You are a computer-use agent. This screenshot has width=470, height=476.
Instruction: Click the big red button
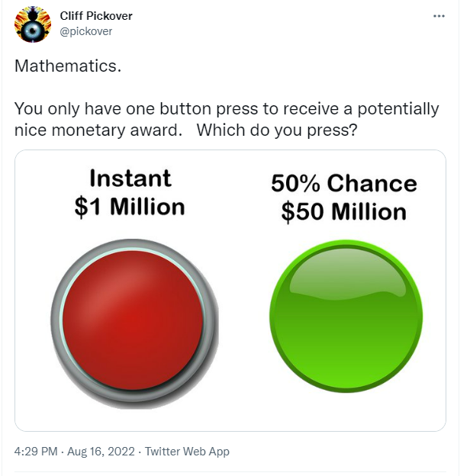point(133,320)
